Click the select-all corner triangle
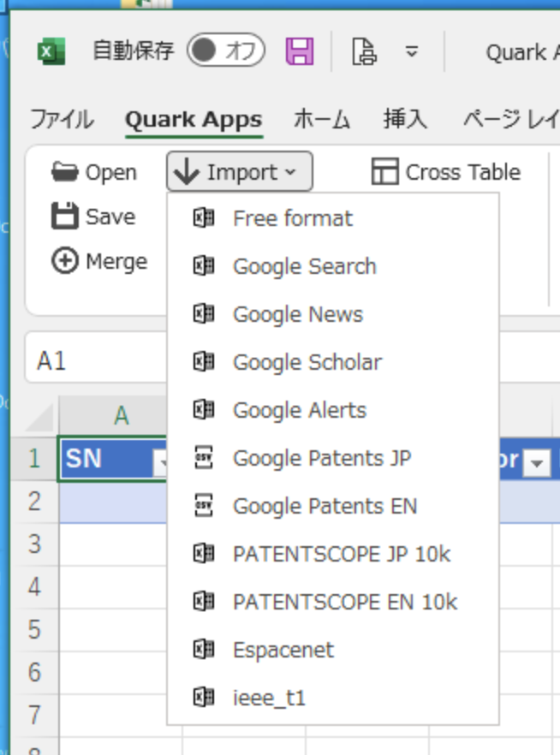 39,417
